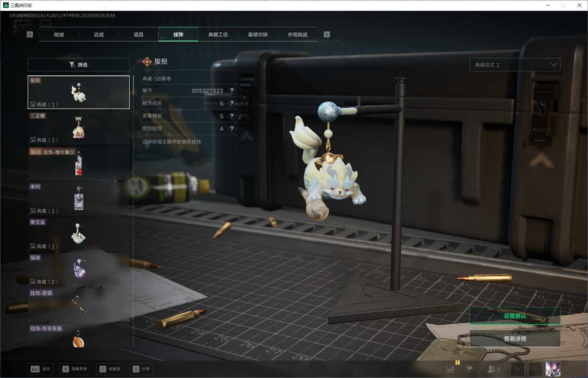
Task: Click the 查看详情 button
Action: coord(515,339)
